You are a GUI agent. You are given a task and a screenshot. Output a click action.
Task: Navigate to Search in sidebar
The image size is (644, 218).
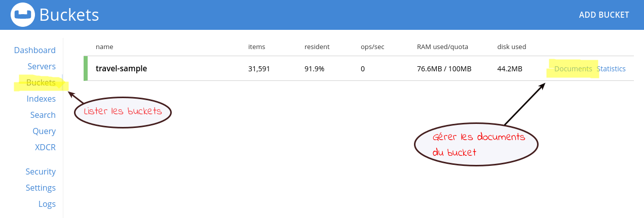[x=43, y=115]
